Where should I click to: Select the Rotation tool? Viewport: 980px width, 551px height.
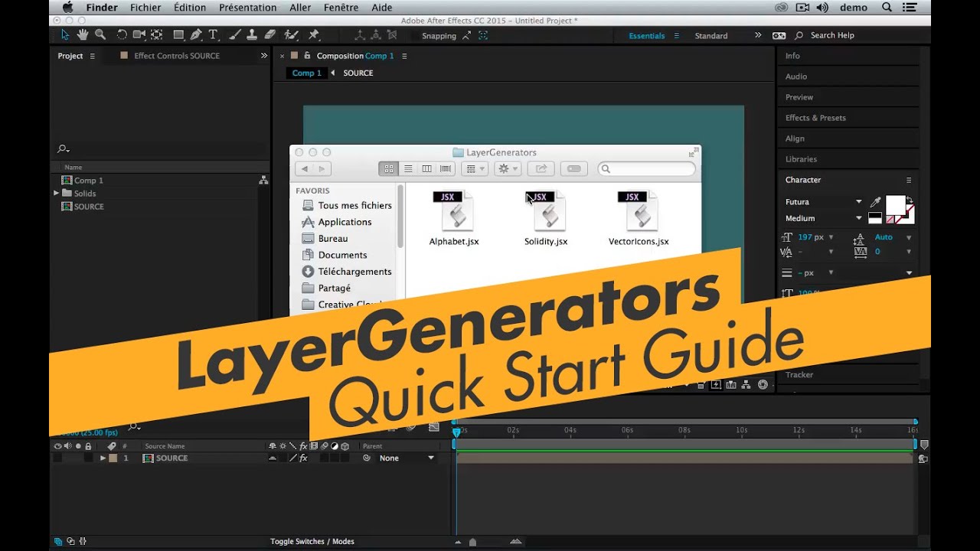coord(122,34)
